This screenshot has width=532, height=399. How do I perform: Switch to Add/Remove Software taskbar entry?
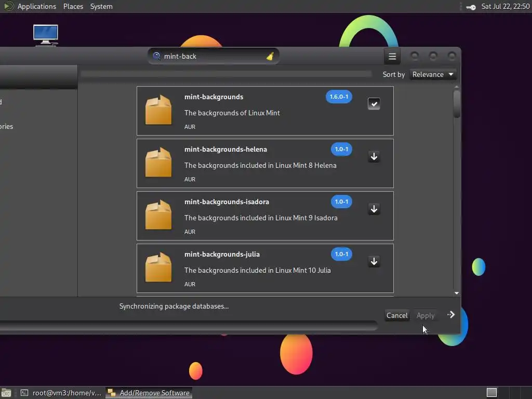[149, 393]
